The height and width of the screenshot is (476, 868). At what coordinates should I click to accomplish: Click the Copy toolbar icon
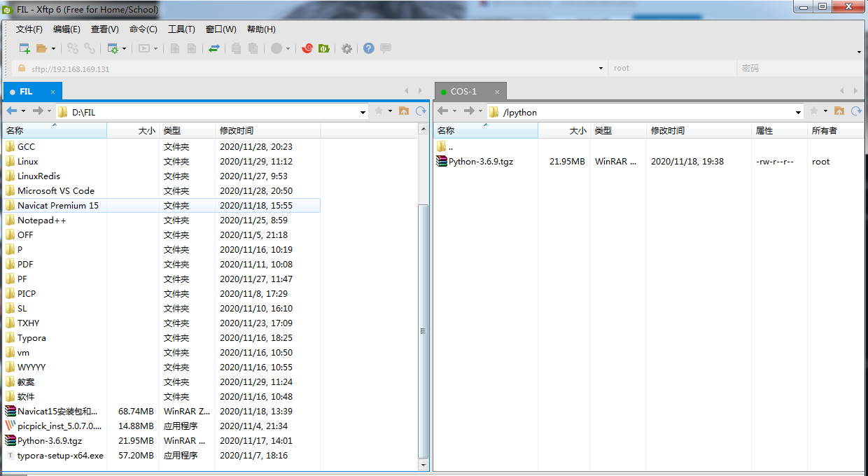(x=237, y=48)
